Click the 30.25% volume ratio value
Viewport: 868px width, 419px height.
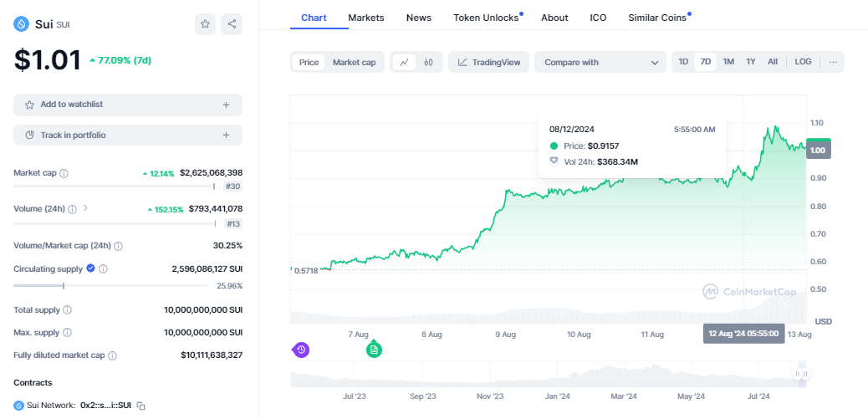click(x=227, y=245)
